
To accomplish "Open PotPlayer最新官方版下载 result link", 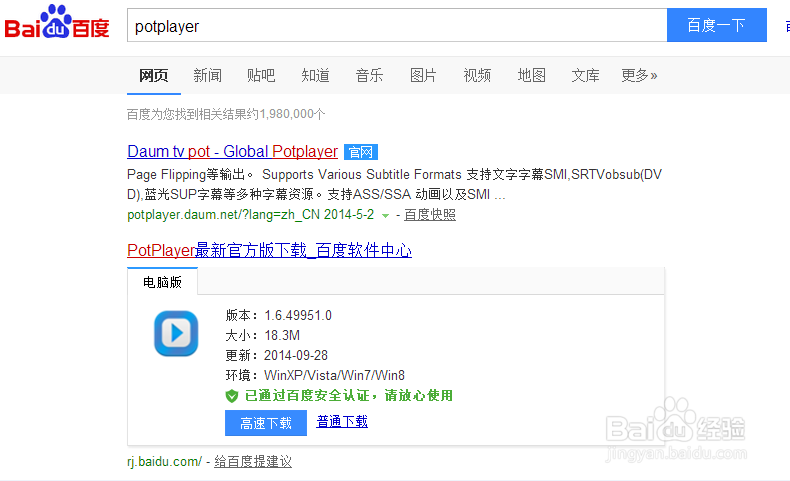I will click(x=270, y=250).
